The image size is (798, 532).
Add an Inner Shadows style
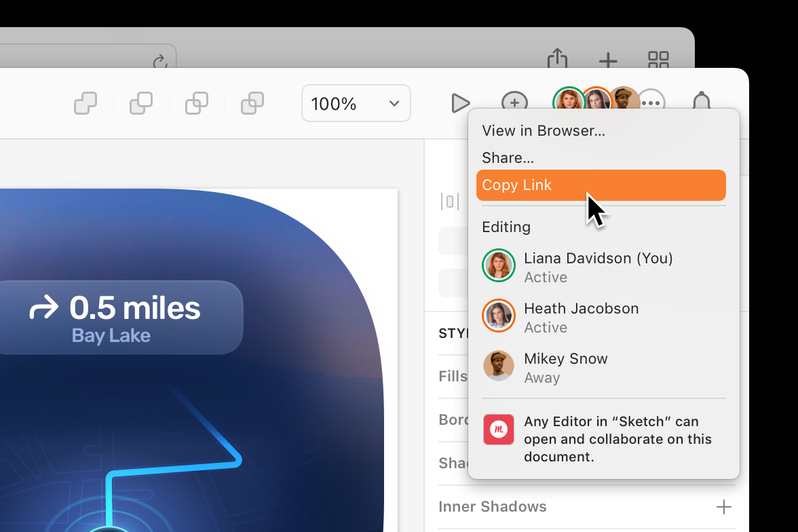point(724,507)
